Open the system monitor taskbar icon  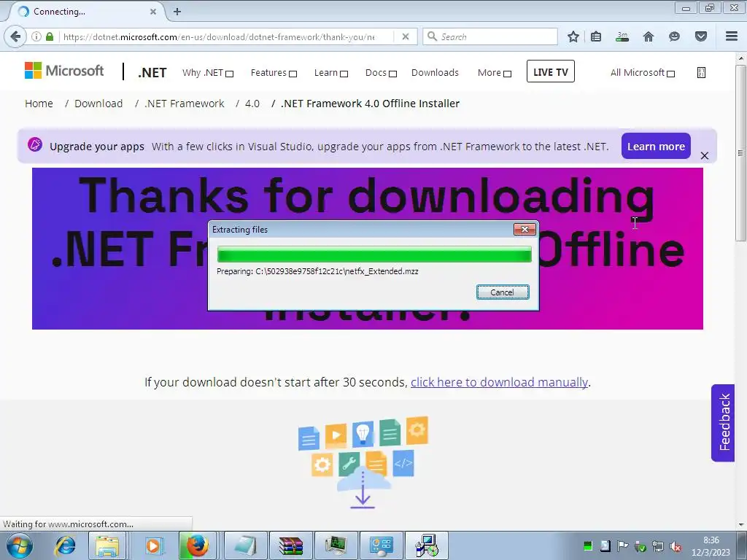pyautogui.click(x=337, y=545)
